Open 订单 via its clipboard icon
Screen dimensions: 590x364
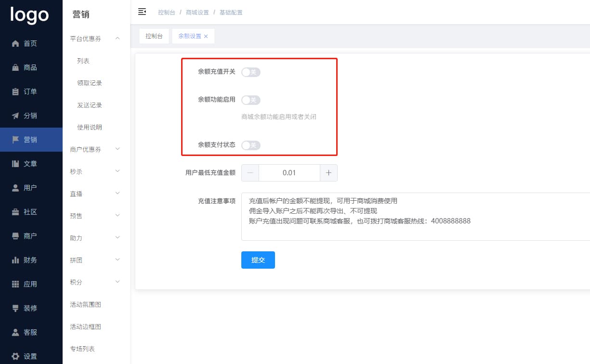pos(15,91)
